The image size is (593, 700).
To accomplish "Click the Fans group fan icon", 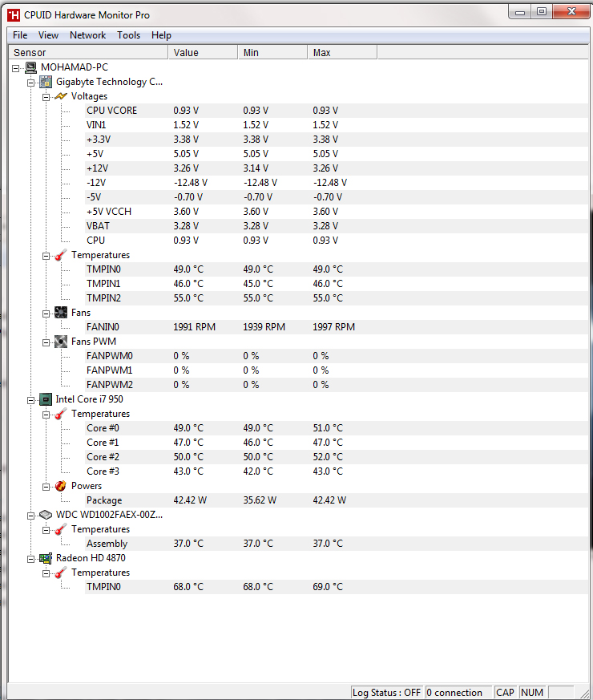I will click(x=61, y=313).
